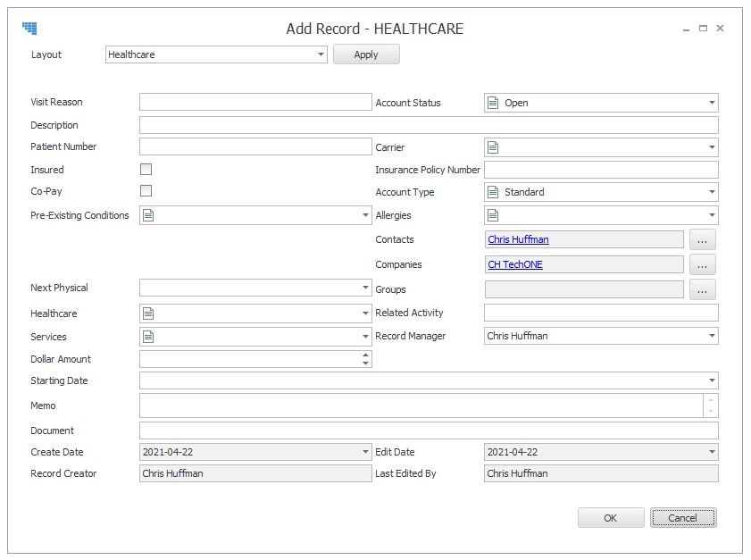Open the CH TechONE company link

tap(515, 264)
